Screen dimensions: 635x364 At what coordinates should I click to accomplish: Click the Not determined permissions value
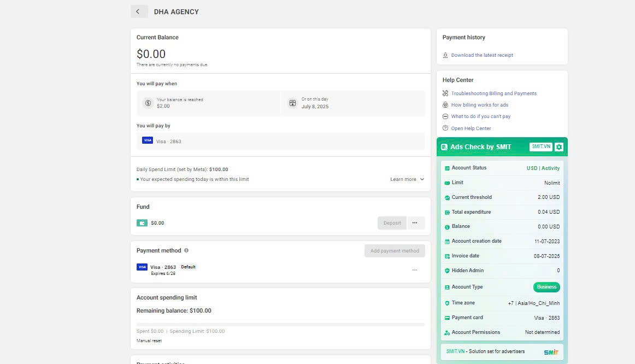542,332
